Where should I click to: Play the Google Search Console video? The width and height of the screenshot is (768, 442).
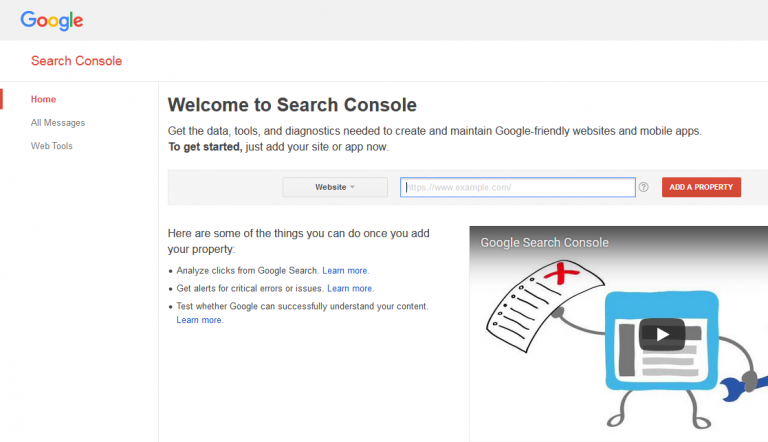(x=661, y=333)
